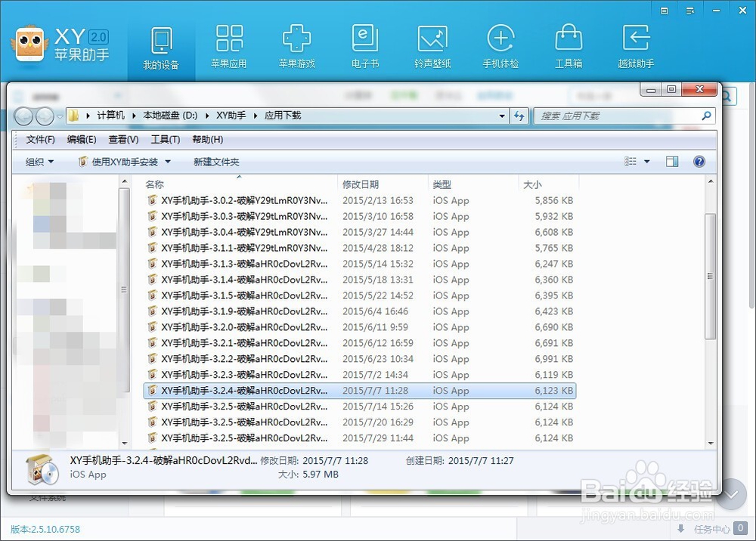
Task: Select XY手机助手-3.1.9 file
Action: point(360,311)
